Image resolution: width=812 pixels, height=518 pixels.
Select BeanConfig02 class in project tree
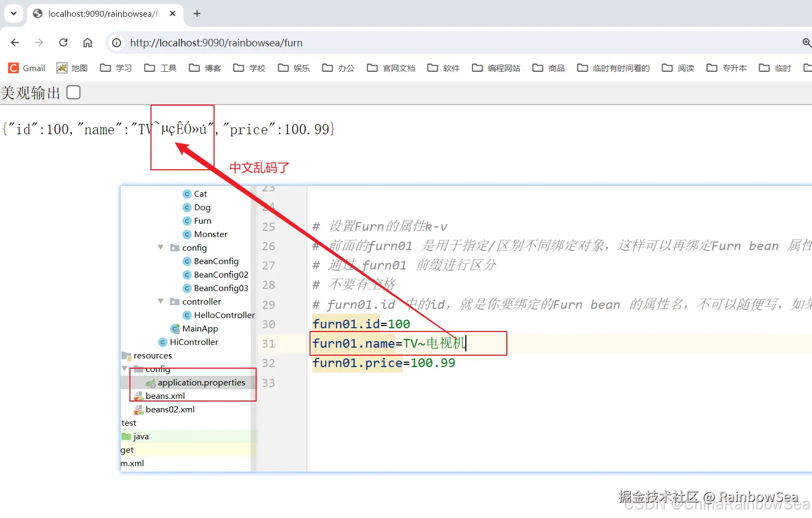216,274
